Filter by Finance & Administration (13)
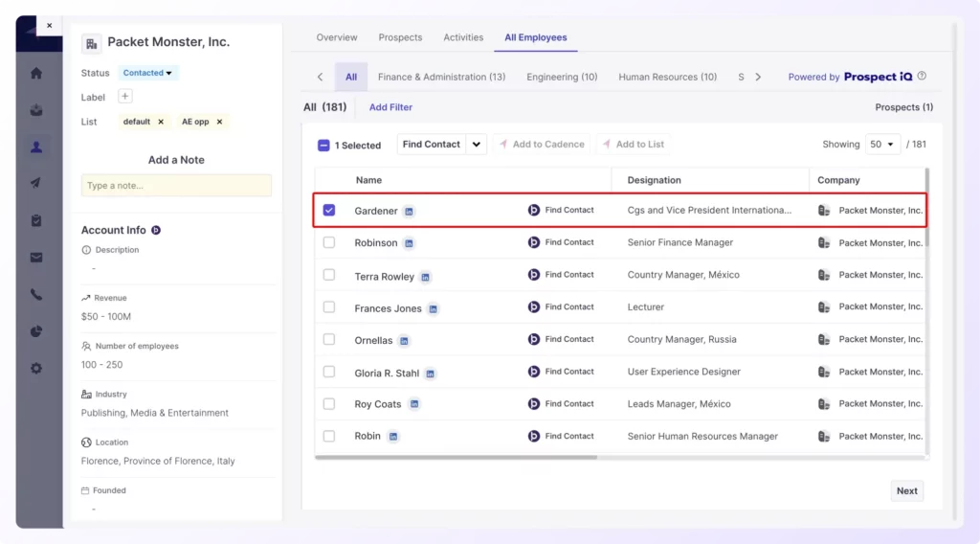Screen dimensions: 980x544 (x=441, y=77)
